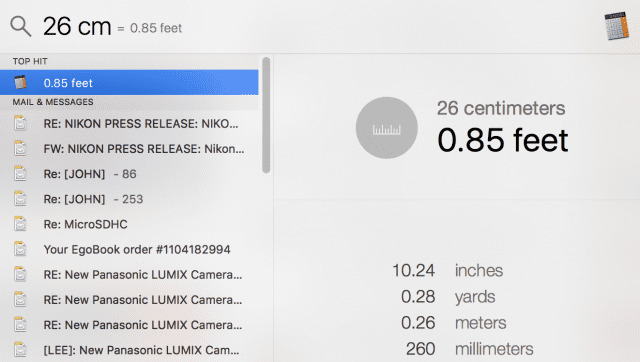The image size is (640, 362).
Task: Click mail icon beside EgoBook order message
Action: coord(20,249)
